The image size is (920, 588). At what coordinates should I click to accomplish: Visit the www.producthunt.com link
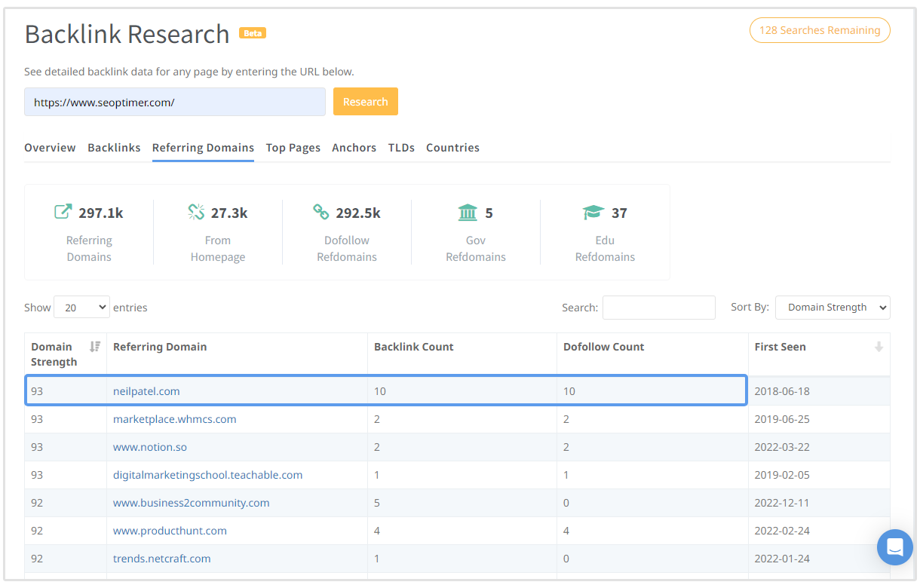(170, 530)
